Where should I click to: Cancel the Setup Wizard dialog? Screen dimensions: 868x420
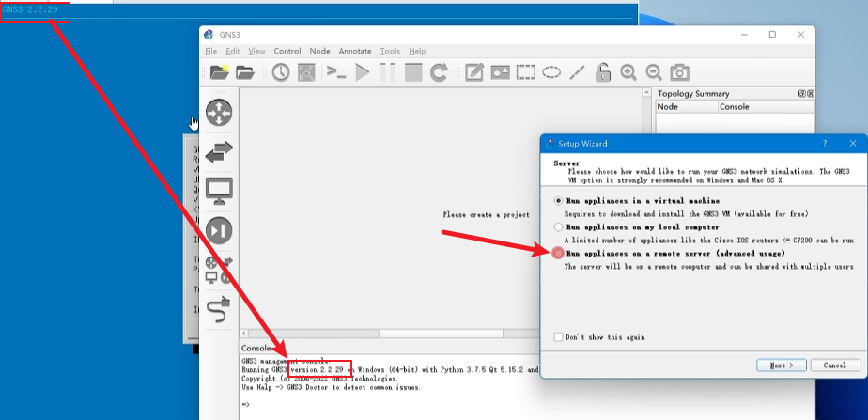pyautogui.click(x=834, y=365)
